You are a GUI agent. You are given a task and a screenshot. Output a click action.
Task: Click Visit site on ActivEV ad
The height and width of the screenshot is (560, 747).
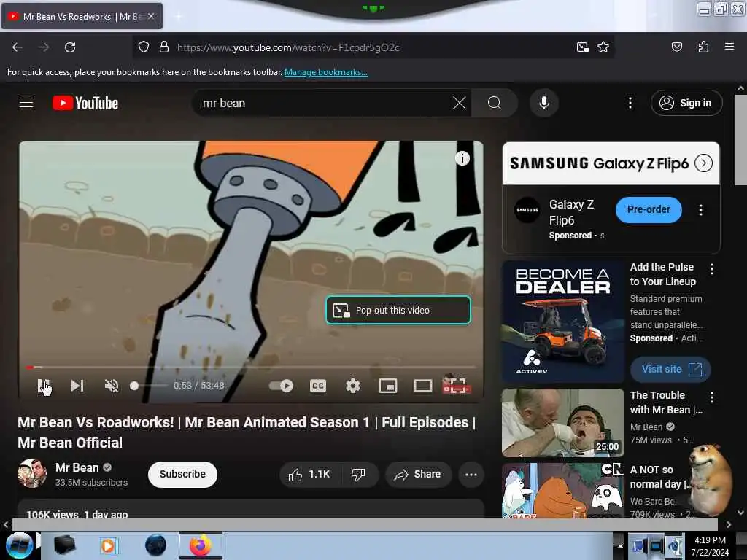tap(671, 369)
